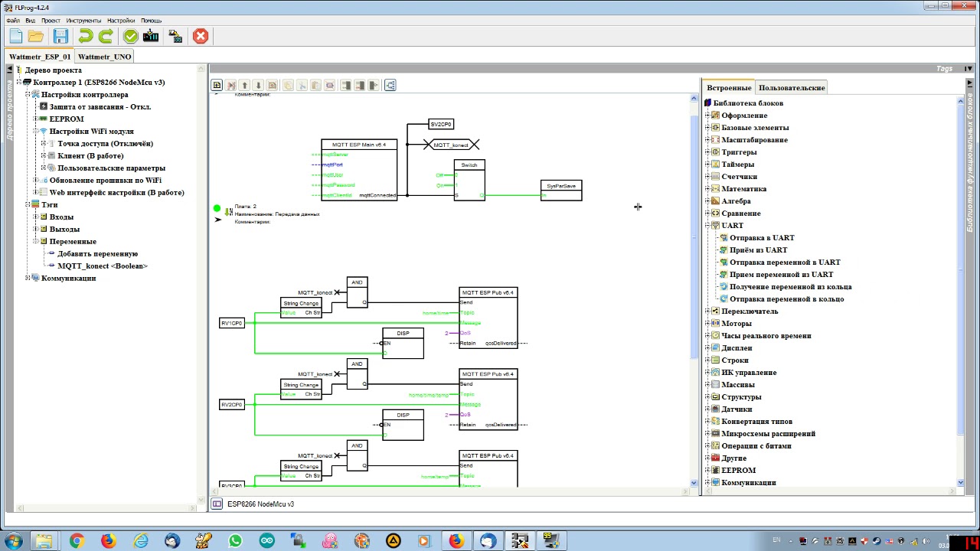Click the Windows Start button

pyautogui.click(x=13, y=541)
